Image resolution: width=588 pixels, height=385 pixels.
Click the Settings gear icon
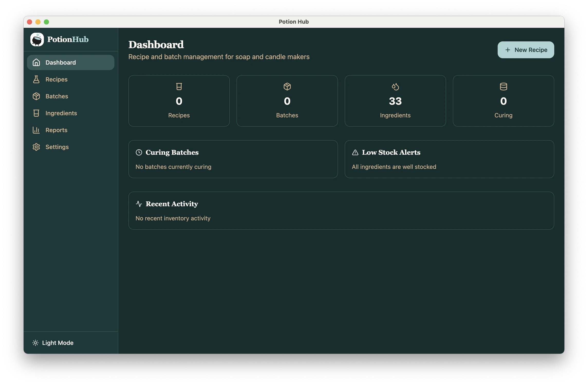click(36, 147)
